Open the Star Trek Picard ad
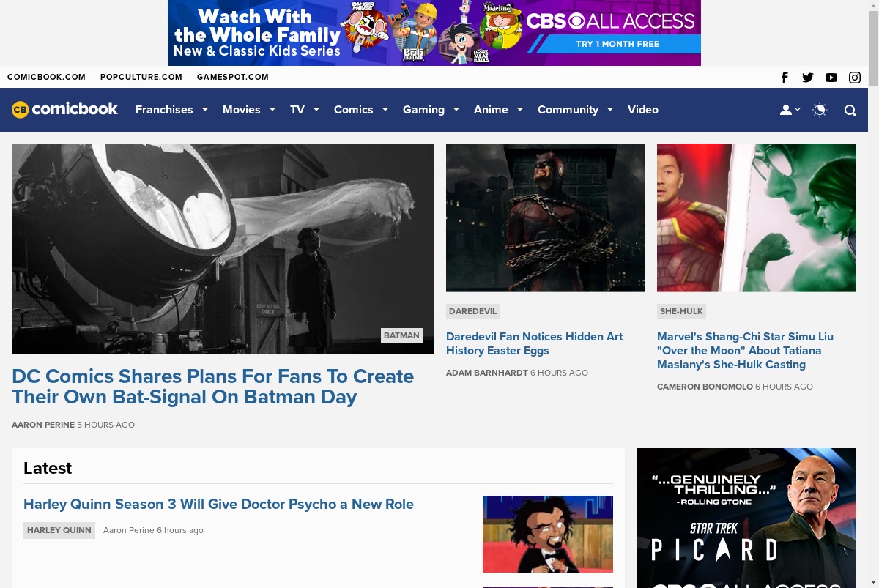 coord(746,518)
